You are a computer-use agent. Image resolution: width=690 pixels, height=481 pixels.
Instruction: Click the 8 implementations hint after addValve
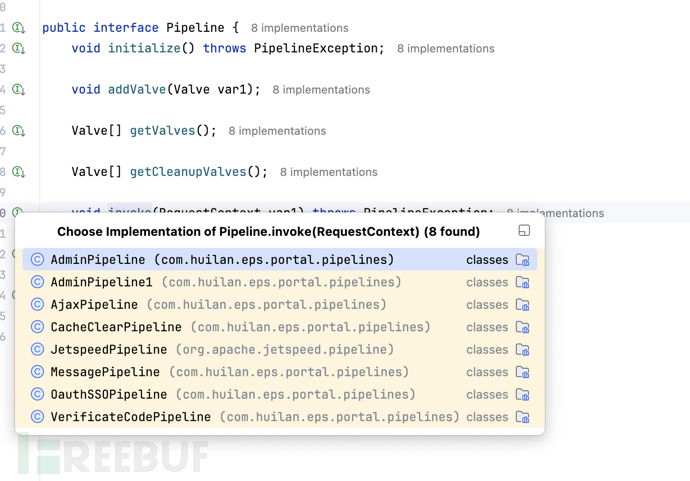(321, 90)
